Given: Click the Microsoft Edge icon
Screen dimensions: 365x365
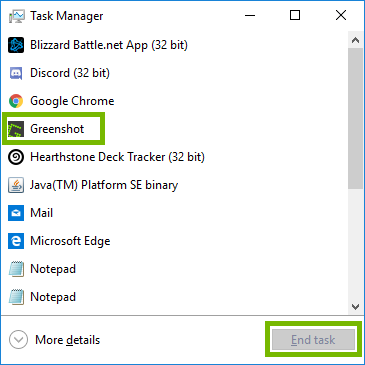Looking at the screenshot, I should pos(16,241).
